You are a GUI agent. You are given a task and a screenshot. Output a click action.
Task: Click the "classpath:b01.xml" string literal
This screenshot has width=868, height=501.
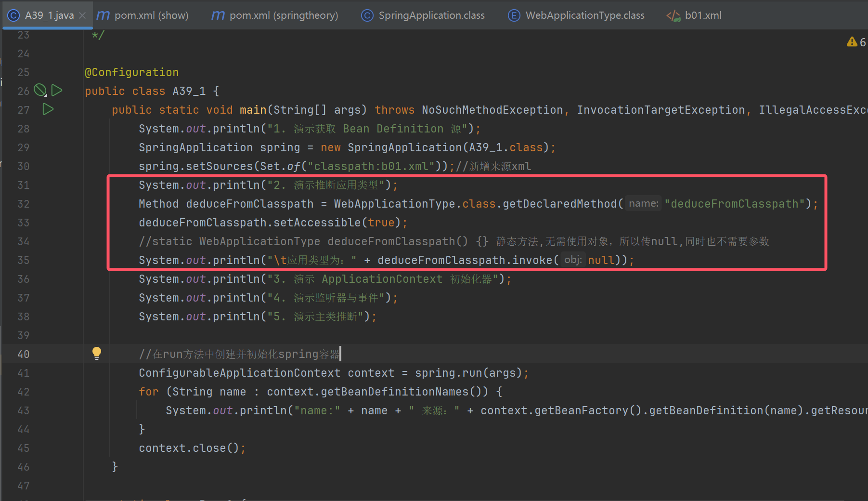coord(371,166)
